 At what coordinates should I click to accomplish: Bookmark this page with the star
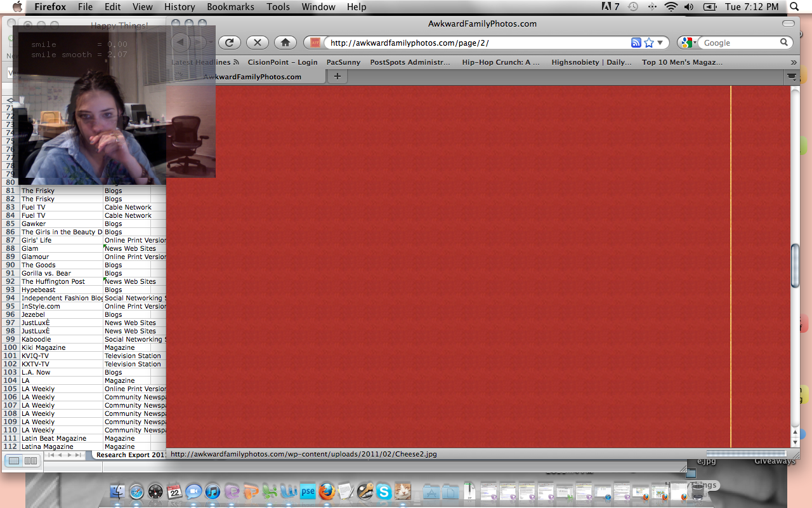[649, 43]
